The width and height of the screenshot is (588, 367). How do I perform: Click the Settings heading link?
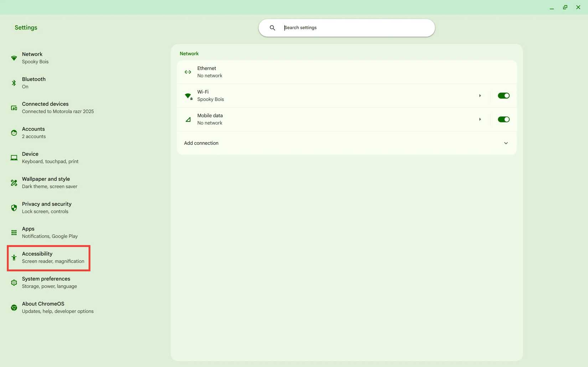pos(26,27)
